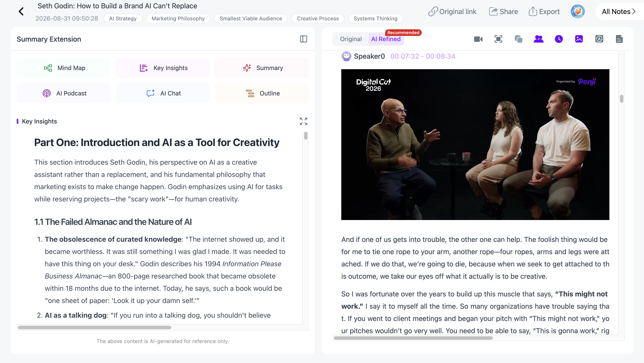The width and height of the screenshot is (644, 363).
Task: Select the Marketing Philosophy tag
Action: tap(178, 18)
